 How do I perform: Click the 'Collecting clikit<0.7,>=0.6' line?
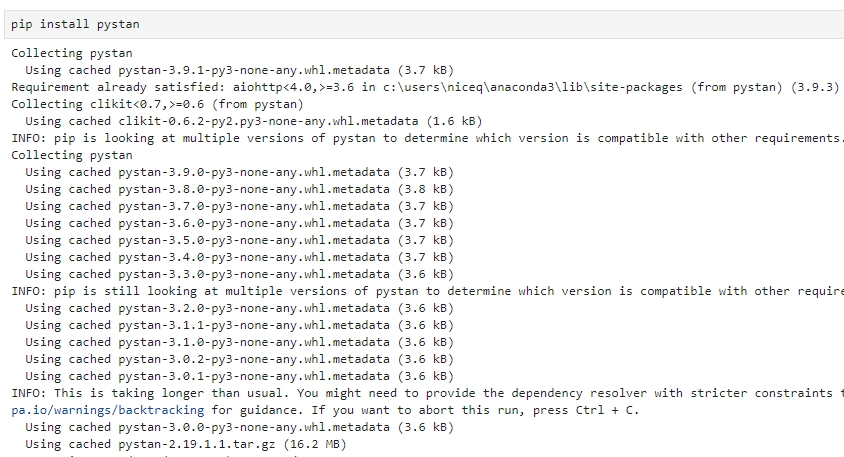click(157, 104)
